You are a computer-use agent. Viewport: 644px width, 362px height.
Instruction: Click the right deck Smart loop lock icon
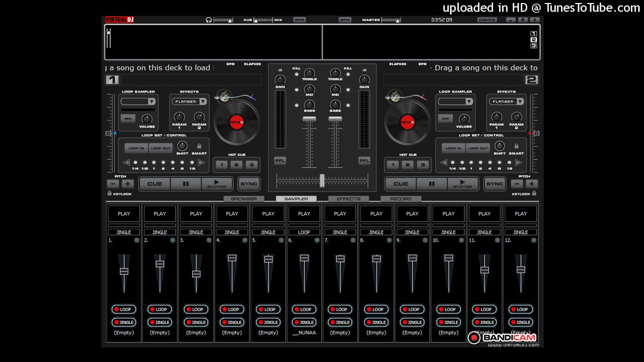pos(516,146)
